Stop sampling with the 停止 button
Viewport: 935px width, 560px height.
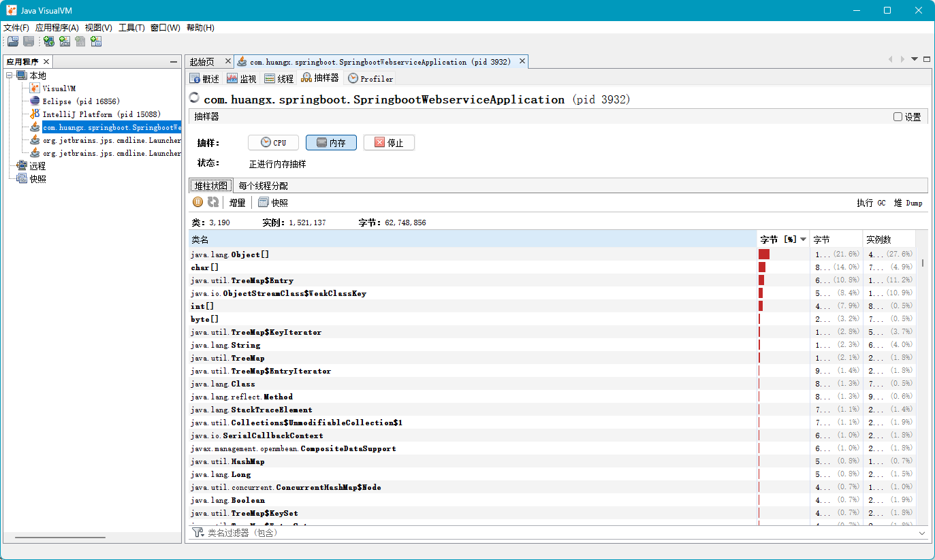coord(389,143)
